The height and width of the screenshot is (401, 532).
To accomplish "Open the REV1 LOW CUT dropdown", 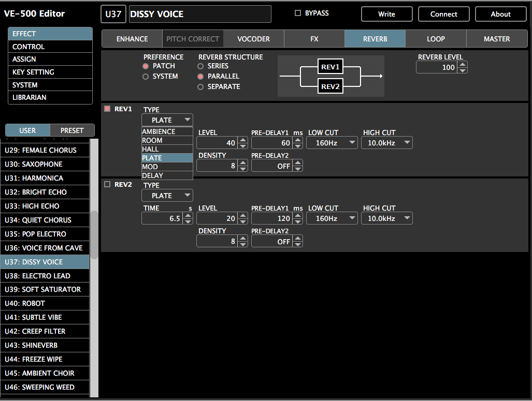I will [x=332, y=142].
